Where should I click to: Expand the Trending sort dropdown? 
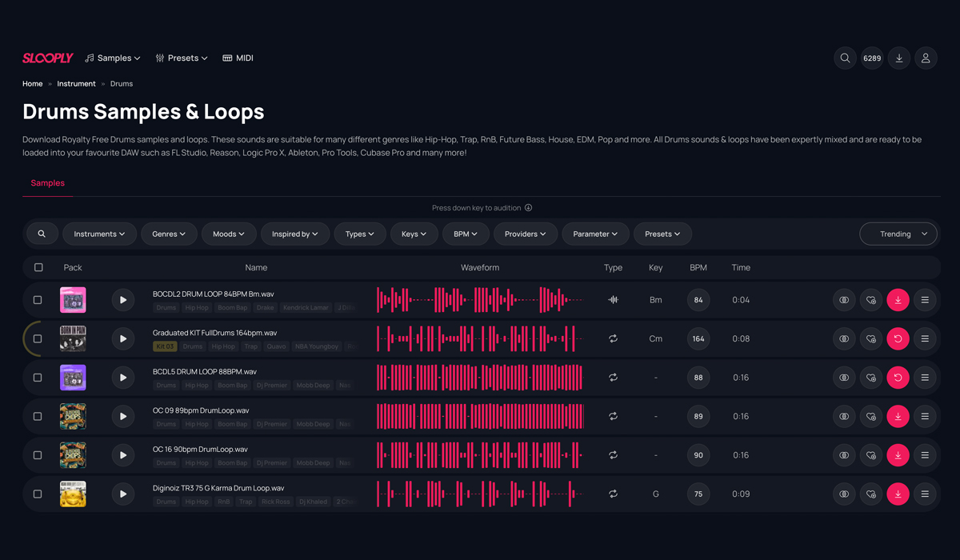point(898,234)
